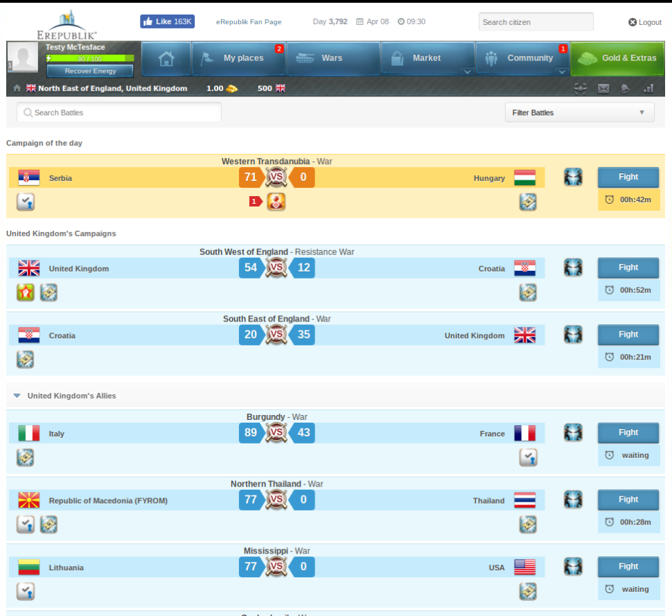Click the Search Battles input field
Viewport: 672px width, 616px height.
pos(119,112)
